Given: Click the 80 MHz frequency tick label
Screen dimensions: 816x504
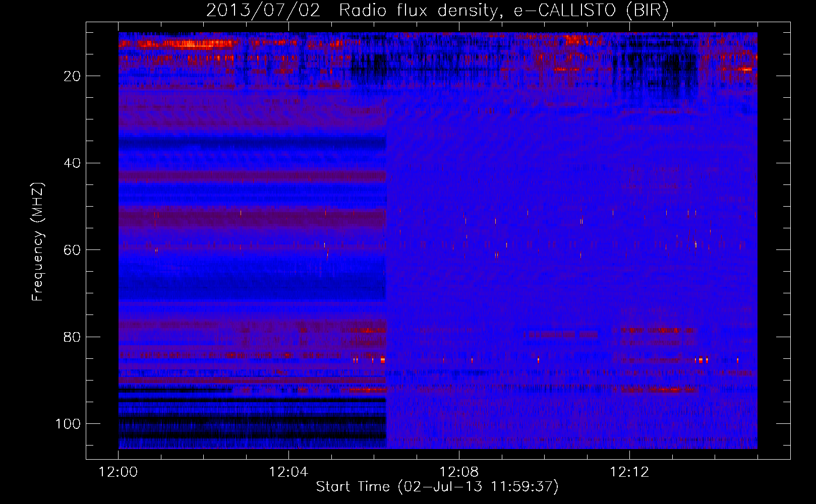Looking at the screenshot, I should coord(72,337).
